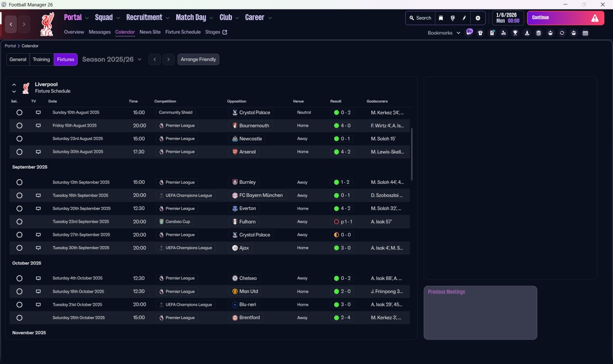Click the Search button
The width and height of the screenshot is (613, 364).
420,18
